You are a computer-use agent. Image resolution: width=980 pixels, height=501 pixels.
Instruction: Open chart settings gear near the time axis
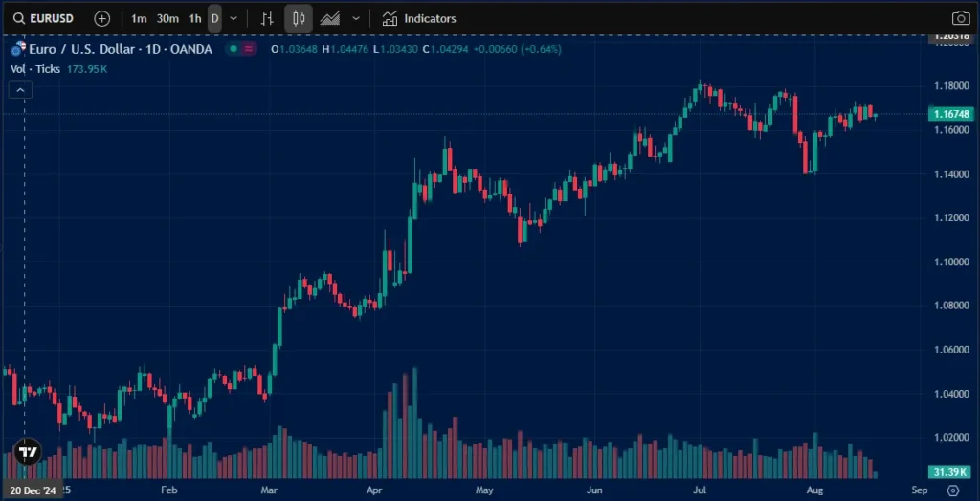[x=952, y=490]
